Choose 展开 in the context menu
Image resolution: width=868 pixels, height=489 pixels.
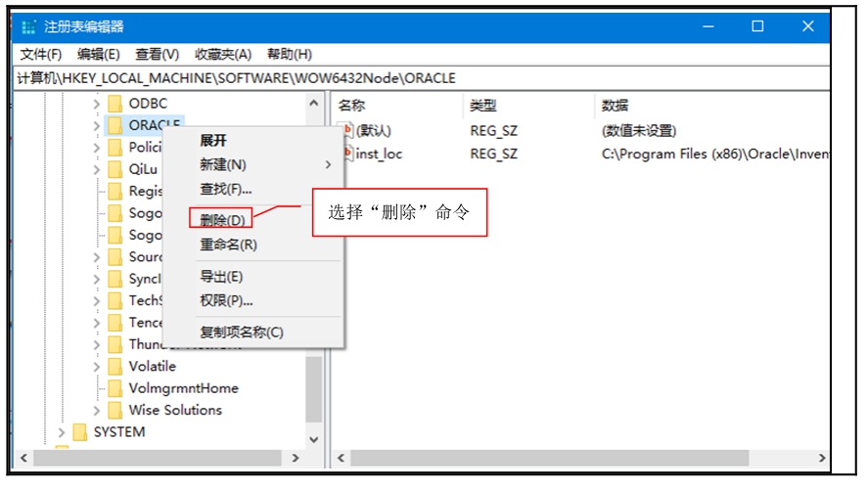pos(213,141)
